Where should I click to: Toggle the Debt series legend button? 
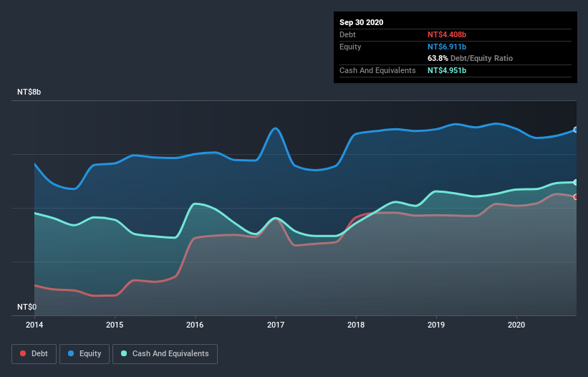(x=34, y=354)
